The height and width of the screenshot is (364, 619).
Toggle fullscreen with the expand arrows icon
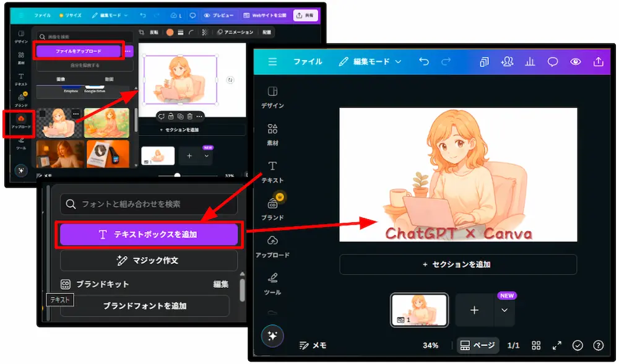point(557,345)
